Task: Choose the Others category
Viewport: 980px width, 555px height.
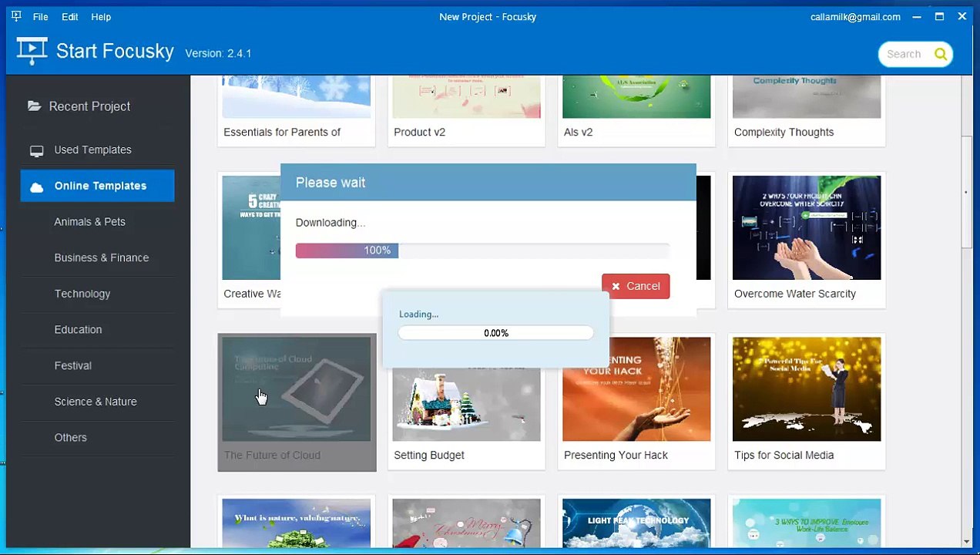Action: click(70, 438)
